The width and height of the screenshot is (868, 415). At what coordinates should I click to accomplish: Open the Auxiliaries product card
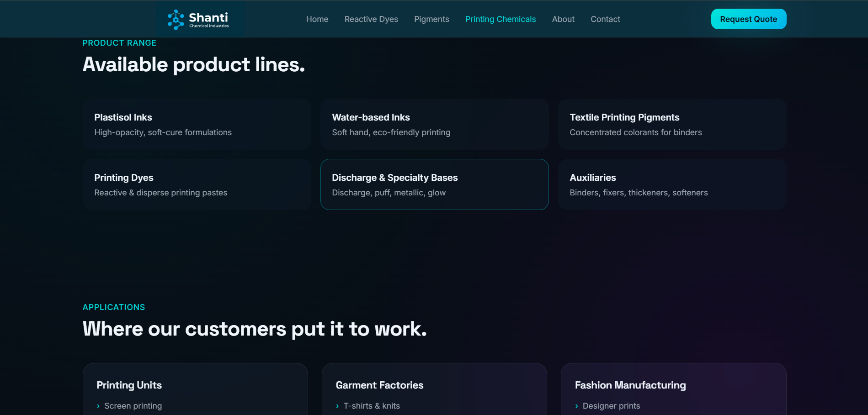pyautogui.click(x=672, y=184)
